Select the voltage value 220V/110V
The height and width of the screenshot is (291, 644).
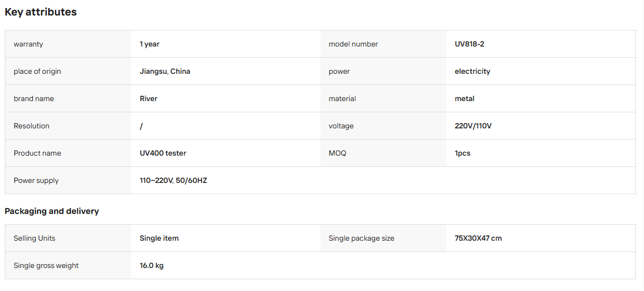[x=473, y=126]
